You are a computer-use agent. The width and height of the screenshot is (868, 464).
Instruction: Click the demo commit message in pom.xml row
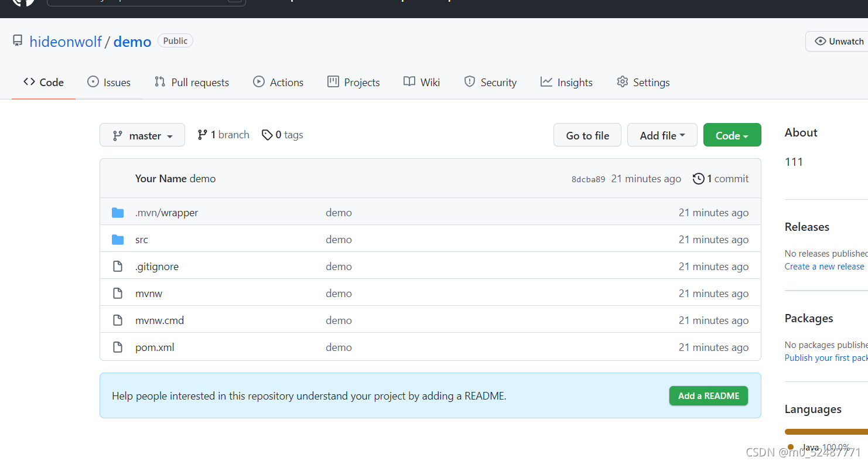point(339,347)
